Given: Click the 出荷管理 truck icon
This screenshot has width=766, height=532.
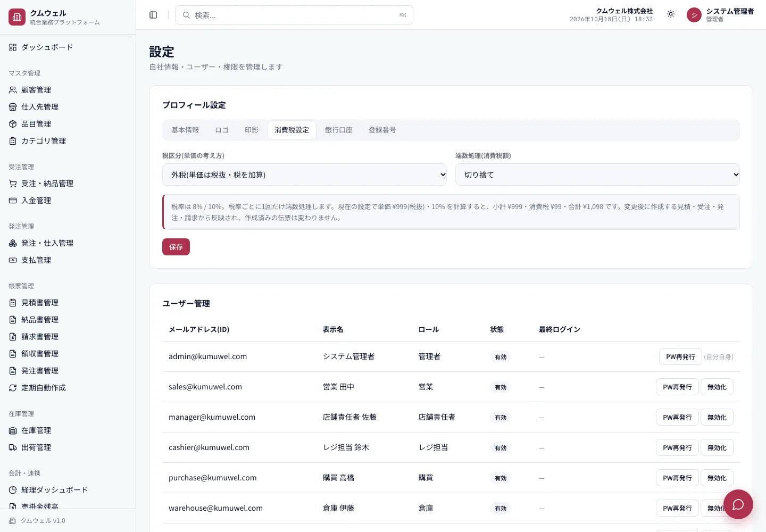Looking at the screenshot, I should [13, 447].
